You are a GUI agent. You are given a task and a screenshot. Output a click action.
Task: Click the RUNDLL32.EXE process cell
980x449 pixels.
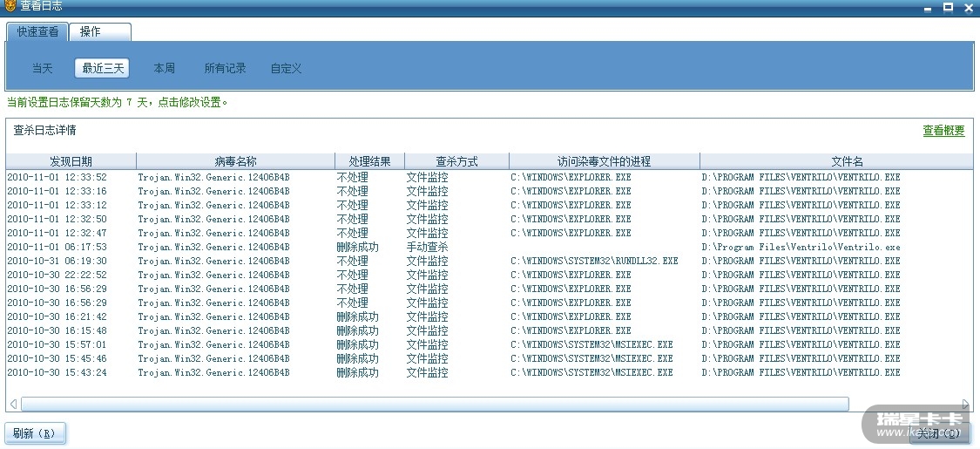point(594,261)
